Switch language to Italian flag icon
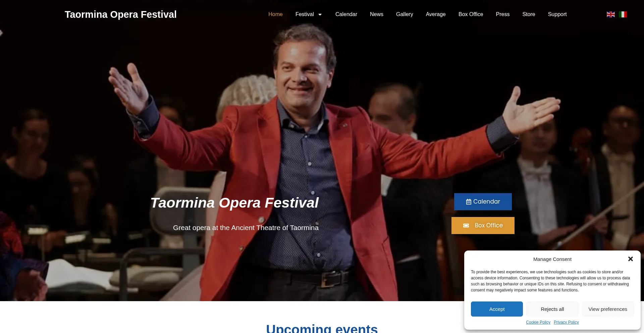644x333 pixels. tap(623, 14)
